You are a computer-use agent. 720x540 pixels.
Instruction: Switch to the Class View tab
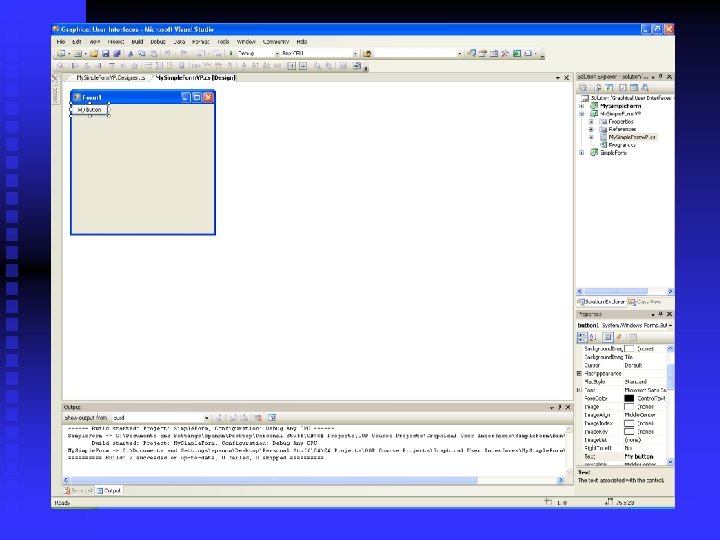[646, 301]
